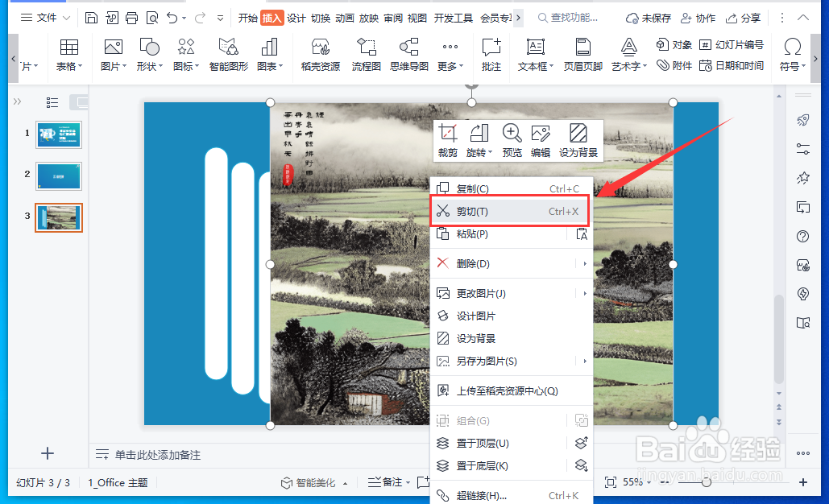This screenshot has height=504, width=829.
Task: Click the Undo arrow icon
Action: pyautogui.click(x=172, y=18)
